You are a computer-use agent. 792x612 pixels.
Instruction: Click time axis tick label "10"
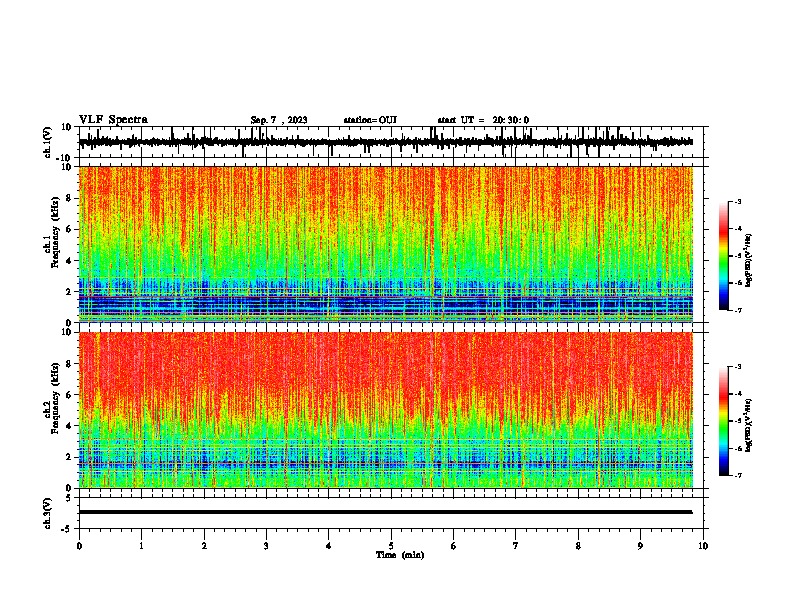(703, 546)
